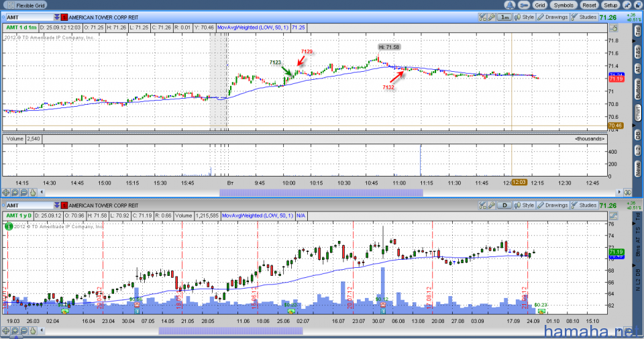The image size is (644, 339).
Task: Open bottom chart's settings wrench icon
Action: [491, 205]
